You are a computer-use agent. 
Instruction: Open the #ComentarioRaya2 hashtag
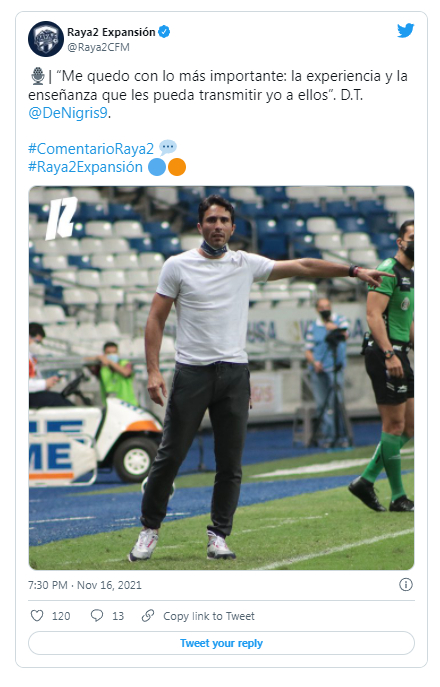point(91,149)
